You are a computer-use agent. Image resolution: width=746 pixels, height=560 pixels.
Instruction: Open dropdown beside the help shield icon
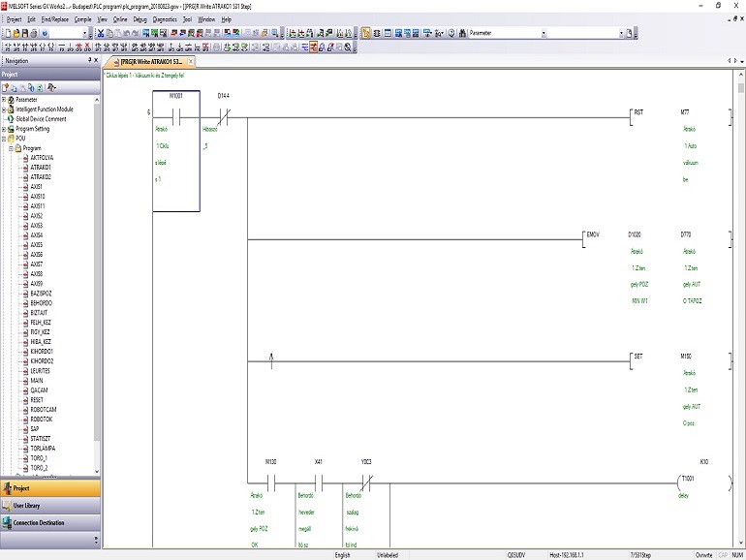pyautogui.click(x=84, y=33)
